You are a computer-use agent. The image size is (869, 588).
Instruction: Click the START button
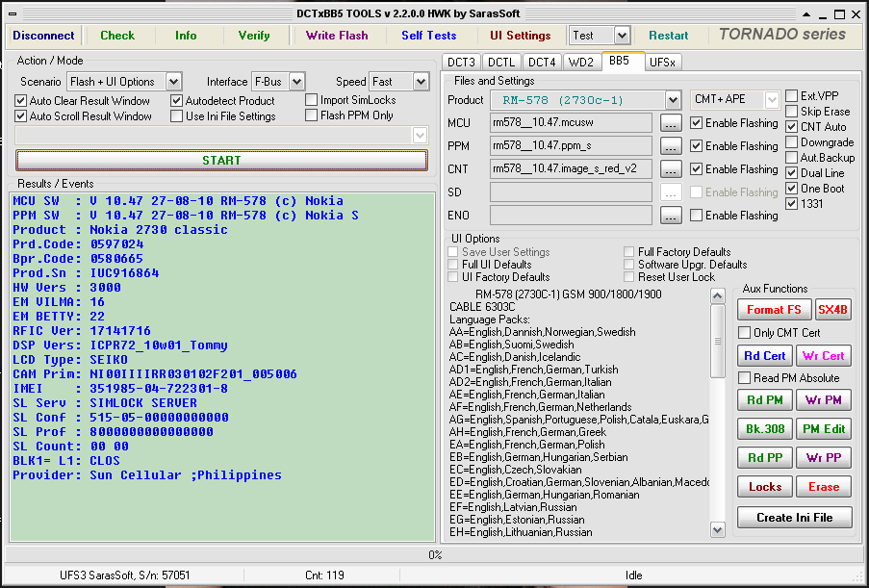[221, 161]
